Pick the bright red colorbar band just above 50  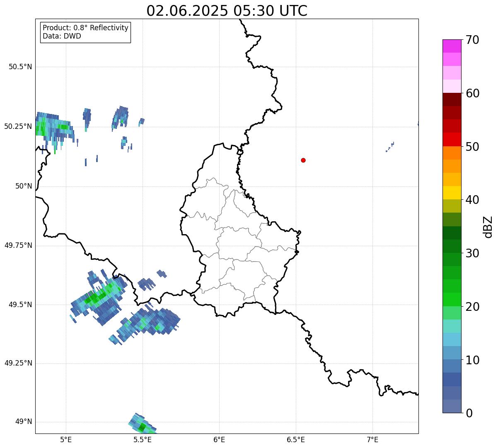[x=452, y=140]
